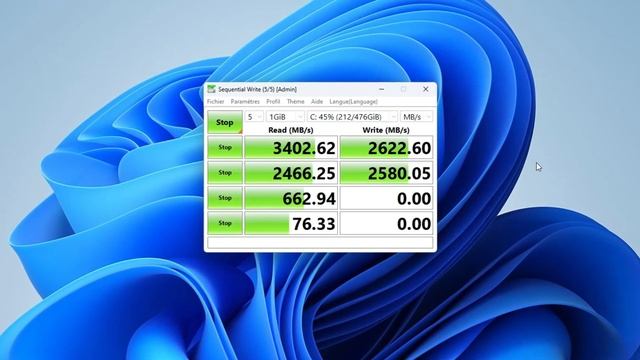The height and width of the screenshot is (360, 640).
Task: Click the read value 2466.25
Action: [x=291, y=173]
